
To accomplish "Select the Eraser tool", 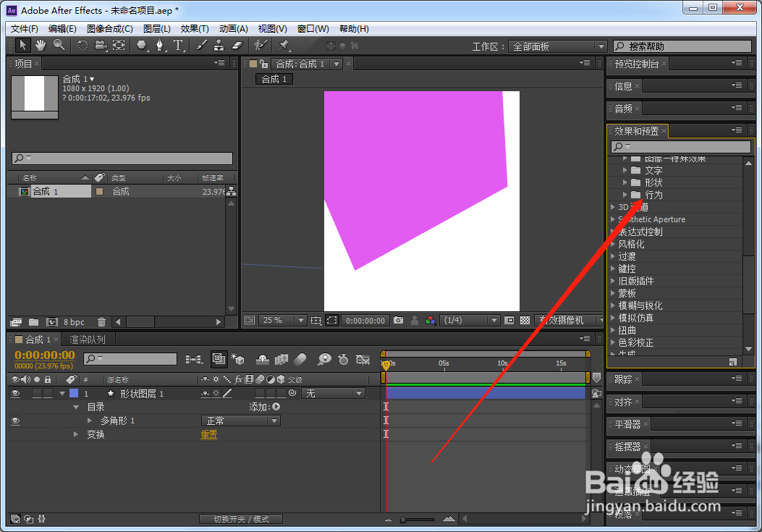I will 237,46.
